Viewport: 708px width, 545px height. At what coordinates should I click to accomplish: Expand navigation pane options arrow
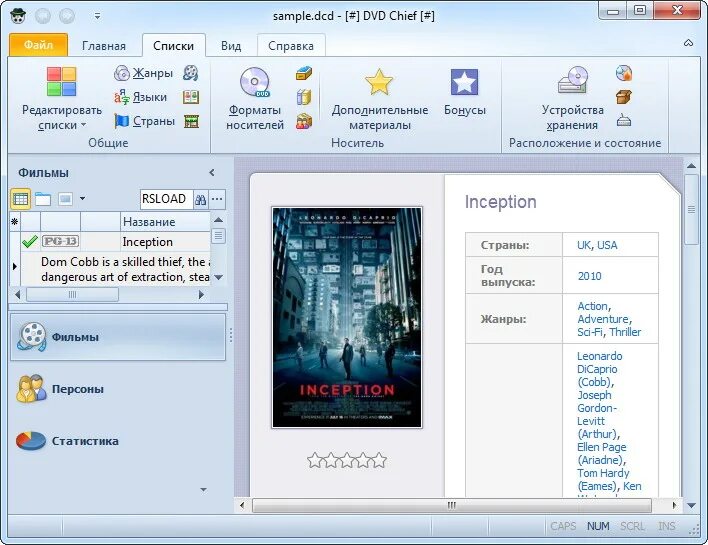point(204,489)
